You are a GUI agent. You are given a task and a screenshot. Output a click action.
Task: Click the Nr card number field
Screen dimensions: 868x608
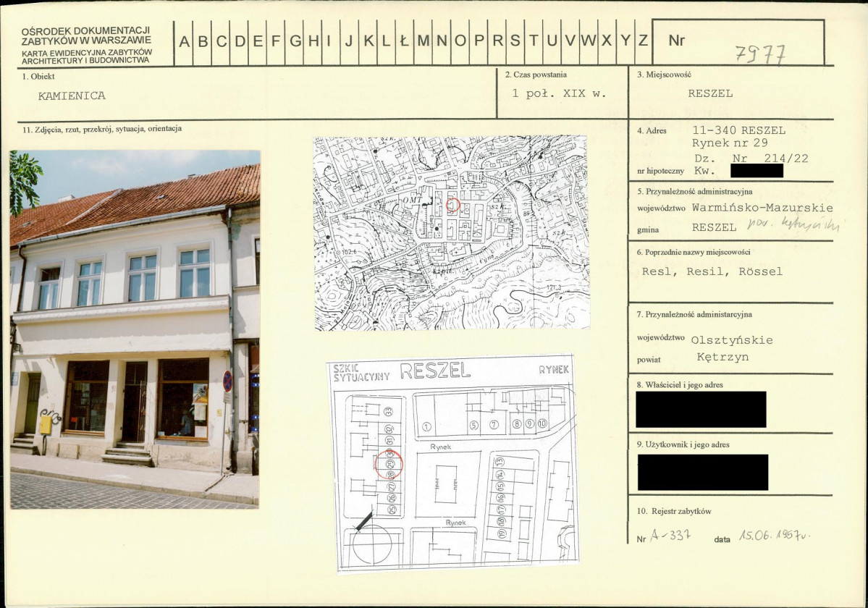tap(738, 42)
